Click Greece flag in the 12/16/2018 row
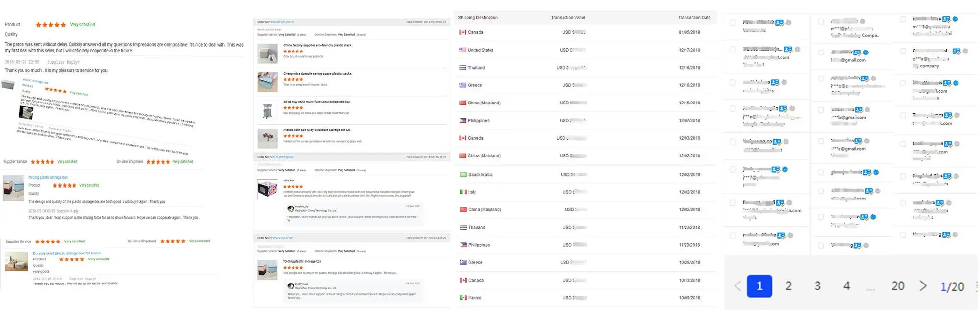Image resolution: width=980 pixels, height=310 pixels. pos(463,85)
